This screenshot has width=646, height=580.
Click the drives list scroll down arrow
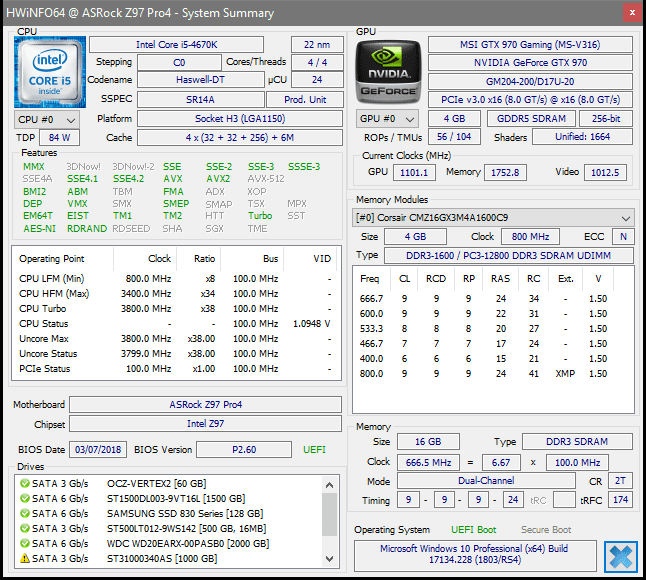click(x=330, y=558)
